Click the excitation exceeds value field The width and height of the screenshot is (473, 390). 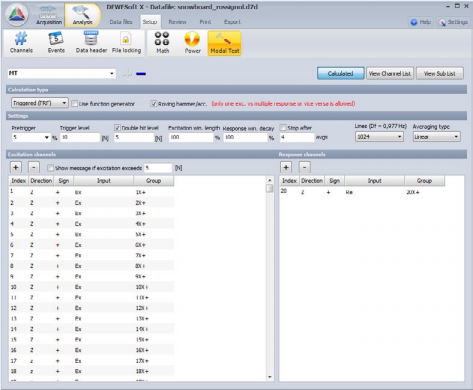tap(158, 168)
